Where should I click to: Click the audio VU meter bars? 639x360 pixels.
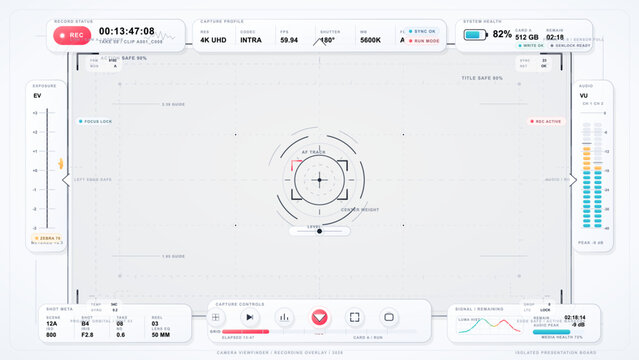592,174
